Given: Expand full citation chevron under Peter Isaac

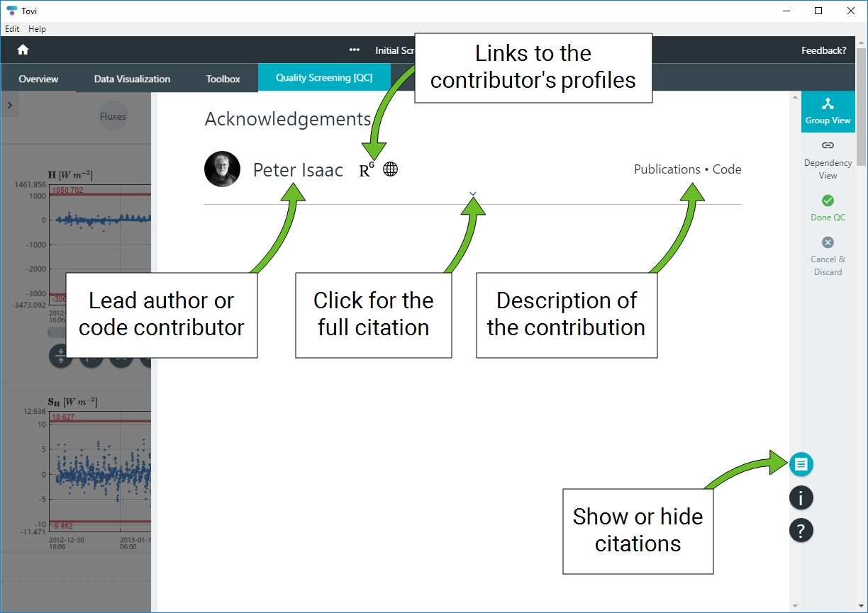Looking at the screenshot, I should coord(473,194).
